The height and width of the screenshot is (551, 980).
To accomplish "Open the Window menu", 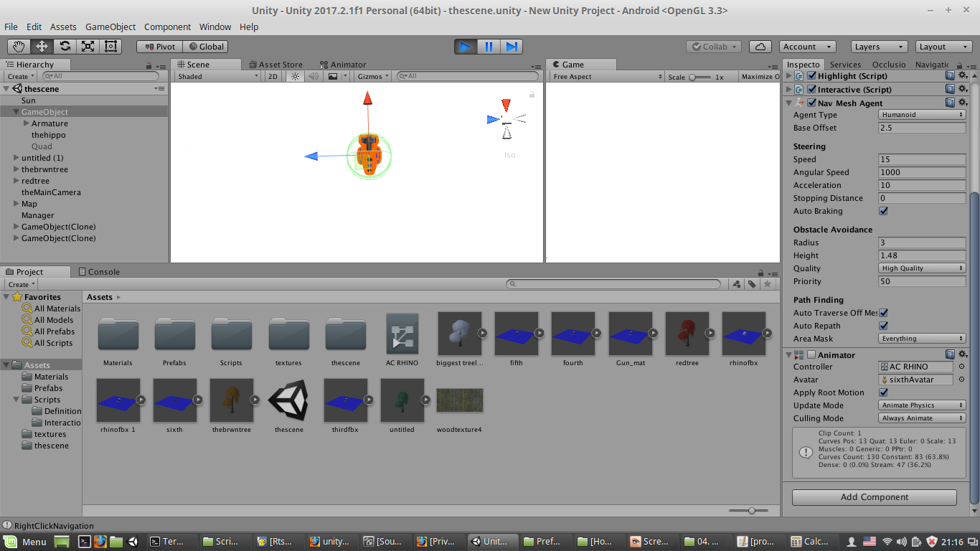I will pyautogui.click(x=215, y=27).
